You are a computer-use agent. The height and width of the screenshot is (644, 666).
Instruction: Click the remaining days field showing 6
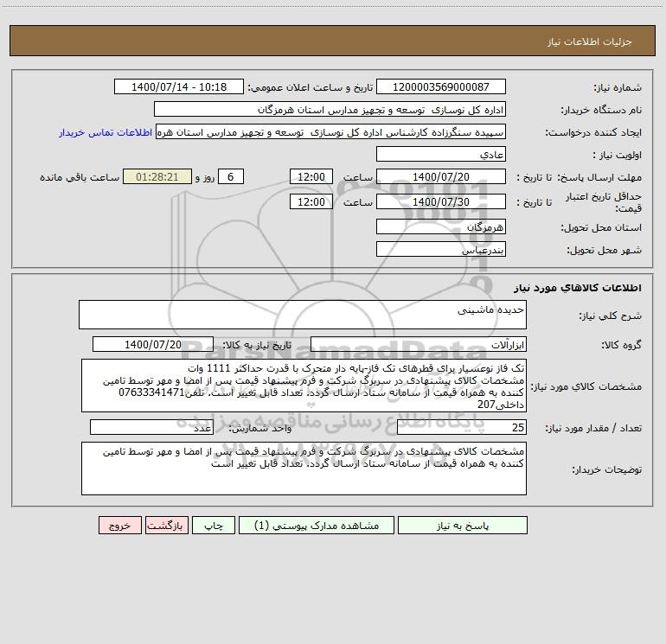coord(231,176)
